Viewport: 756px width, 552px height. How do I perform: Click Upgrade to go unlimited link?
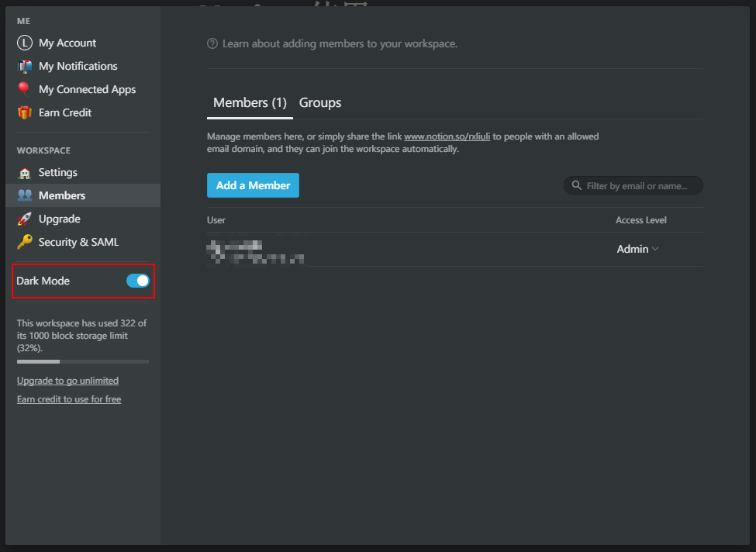[67, 381]
